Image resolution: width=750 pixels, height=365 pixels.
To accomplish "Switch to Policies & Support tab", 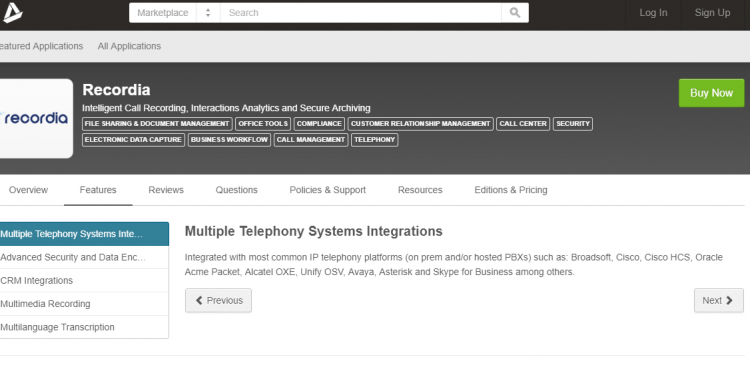I will (328, 190).
